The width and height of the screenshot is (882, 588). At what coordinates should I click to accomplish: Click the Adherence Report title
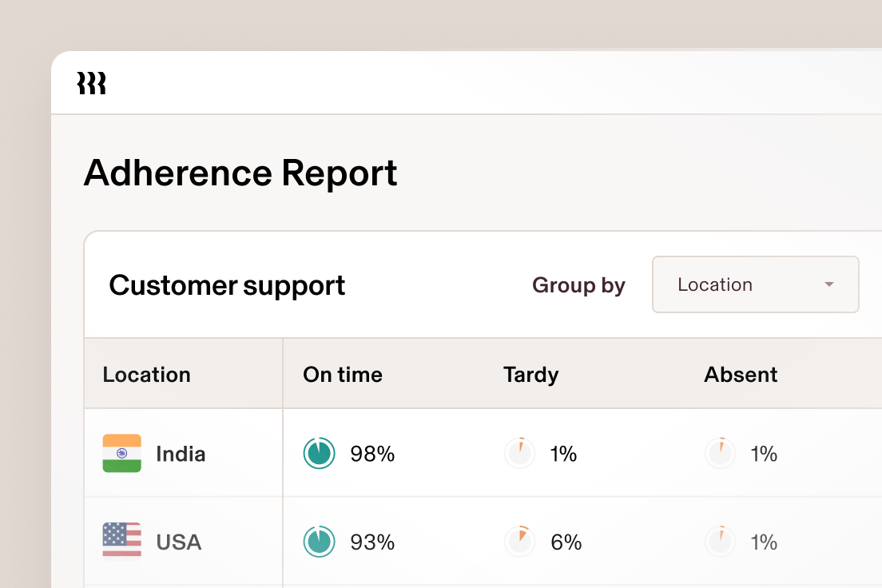tap(240, 173)
